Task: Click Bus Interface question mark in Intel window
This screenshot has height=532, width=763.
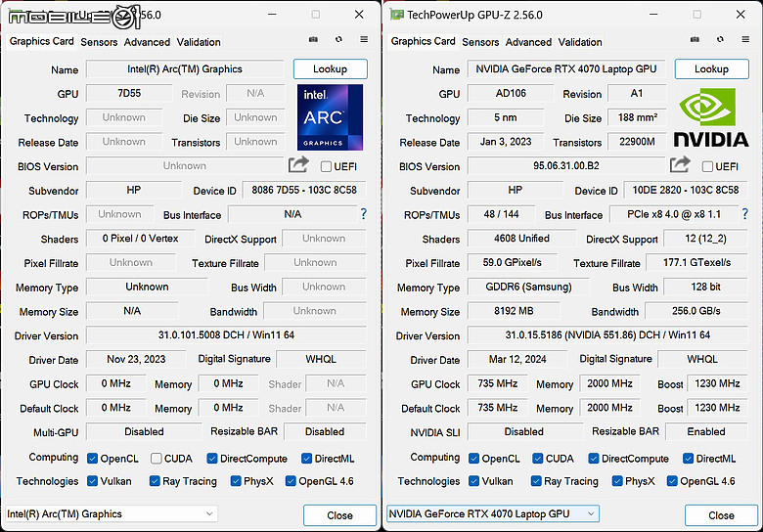Action: 364,213
